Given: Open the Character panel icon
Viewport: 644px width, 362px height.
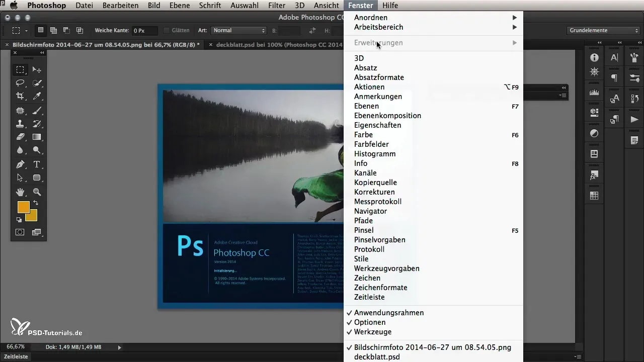Looking at the screenshot, I should 614,58.
